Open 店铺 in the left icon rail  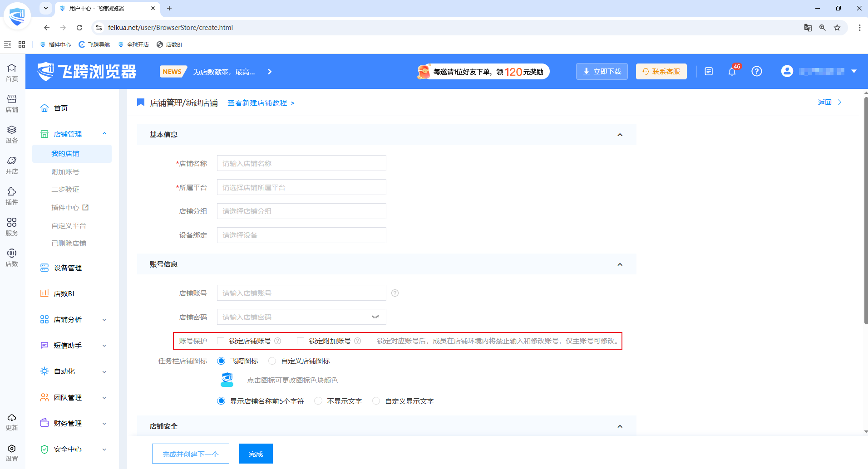(x=12, y=104)
